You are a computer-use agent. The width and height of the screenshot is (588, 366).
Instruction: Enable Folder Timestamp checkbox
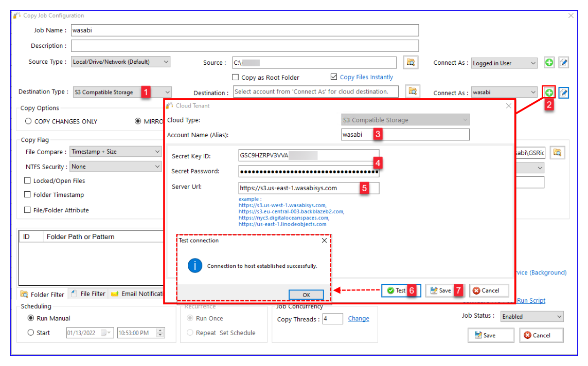(x=27, y=194)
